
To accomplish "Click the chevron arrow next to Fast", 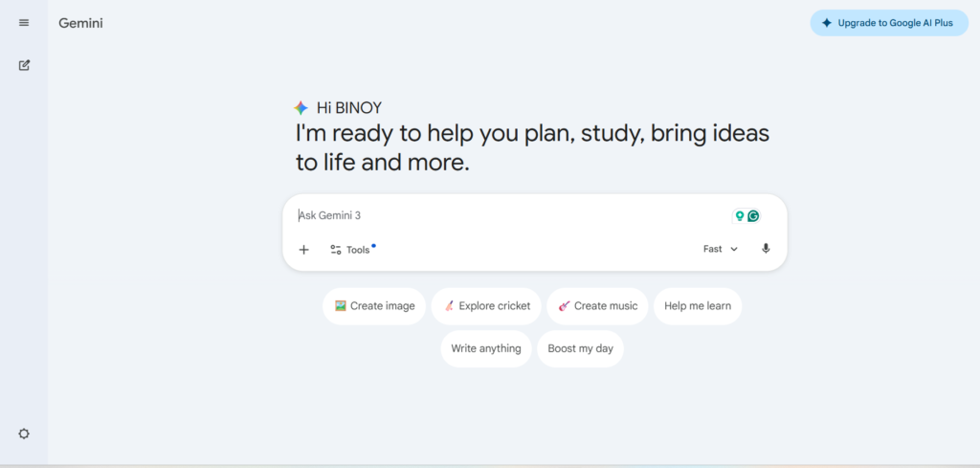I will (734, 249).
